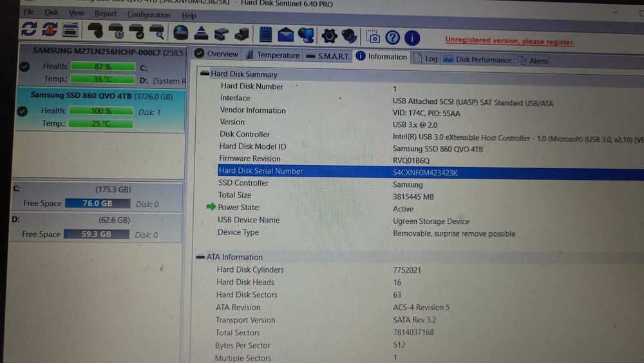The width and height of the screenshot is (644, 363).
Task: Click the envelope send-mail icon
Action: point(285,35)
